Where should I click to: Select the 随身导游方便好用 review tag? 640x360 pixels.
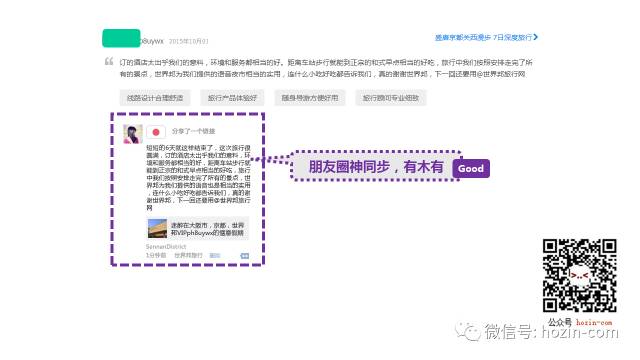tap(310, 98)
